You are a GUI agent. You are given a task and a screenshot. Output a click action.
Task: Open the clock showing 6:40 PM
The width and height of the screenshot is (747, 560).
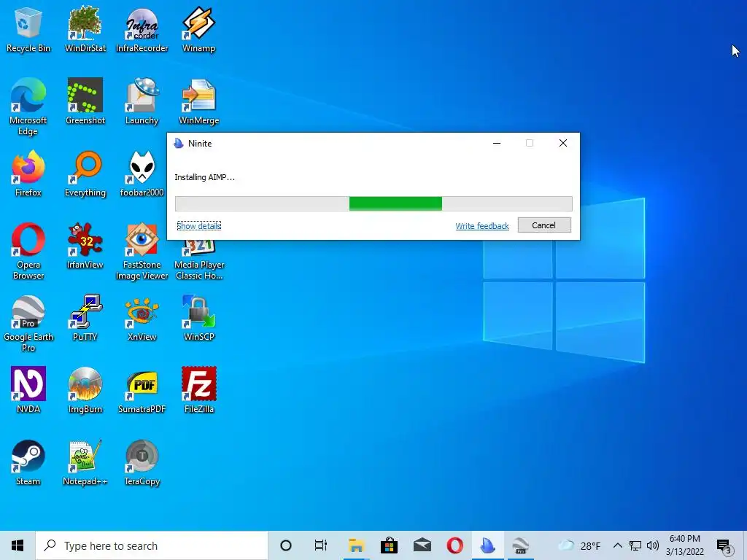(684, 545)
